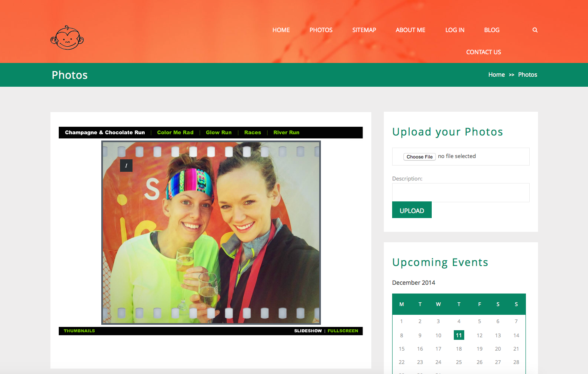This screenshot has width=588, height=374.
Task: Click the main gallery photo
Action: (x=211, y=233)
